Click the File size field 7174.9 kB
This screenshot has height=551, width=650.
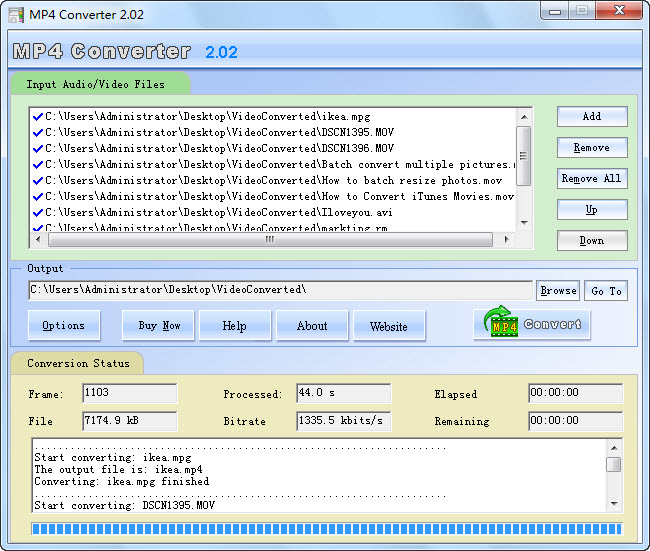[130, 421]
